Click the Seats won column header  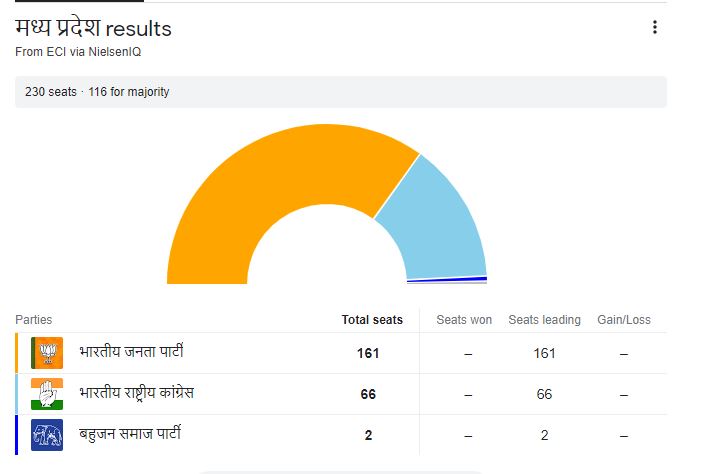click(x=464, y=320)
